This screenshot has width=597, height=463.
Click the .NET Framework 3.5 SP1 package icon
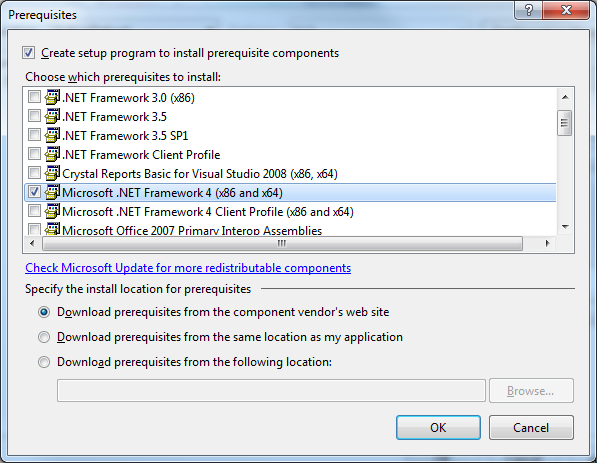point(52,135)
